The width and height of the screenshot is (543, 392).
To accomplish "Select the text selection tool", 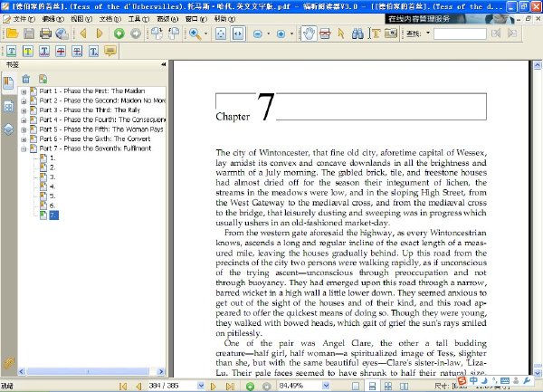I will point(375,33).
